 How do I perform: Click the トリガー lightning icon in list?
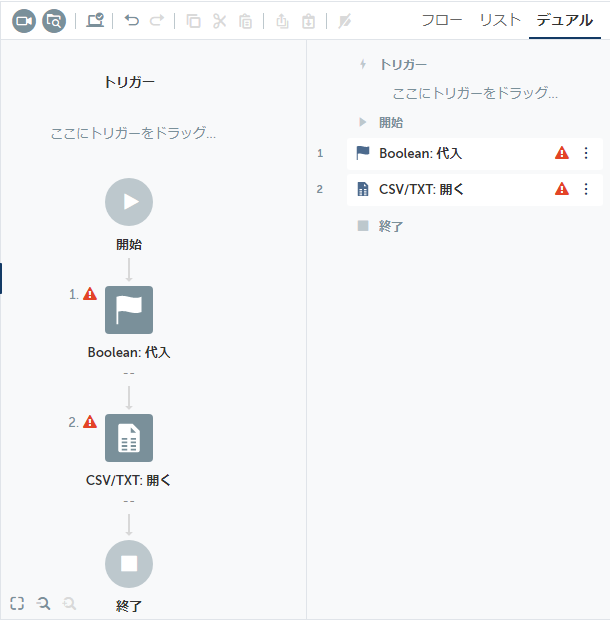pos(363,64)
